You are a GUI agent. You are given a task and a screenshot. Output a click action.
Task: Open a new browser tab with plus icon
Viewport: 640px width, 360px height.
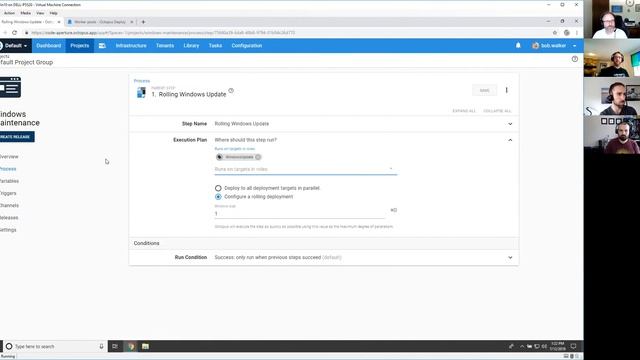(x=143, y=22)
